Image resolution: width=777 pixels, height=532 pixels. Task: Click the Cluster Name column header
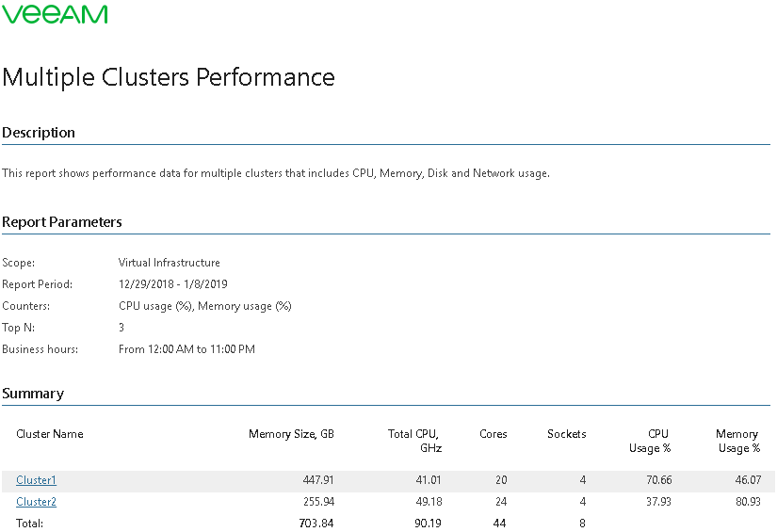click(x=50, y=434)
